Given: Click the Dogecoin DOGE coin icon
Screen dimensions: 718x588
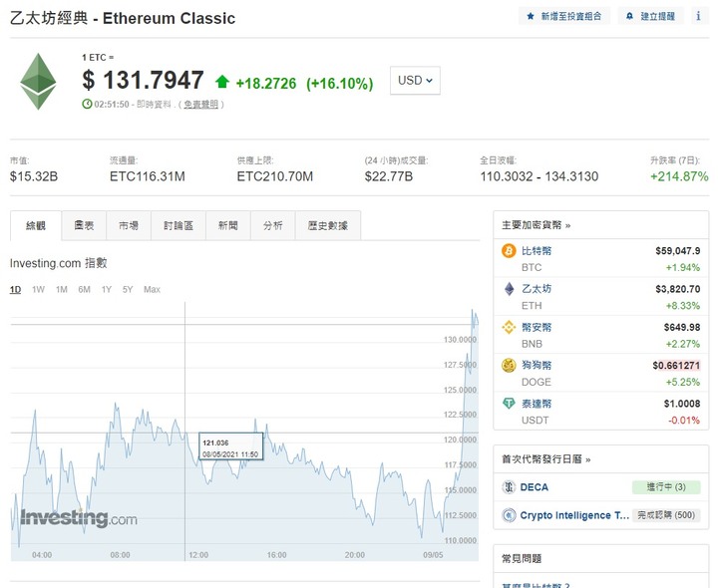Looking at the screenshot, I should coord(509,365).
